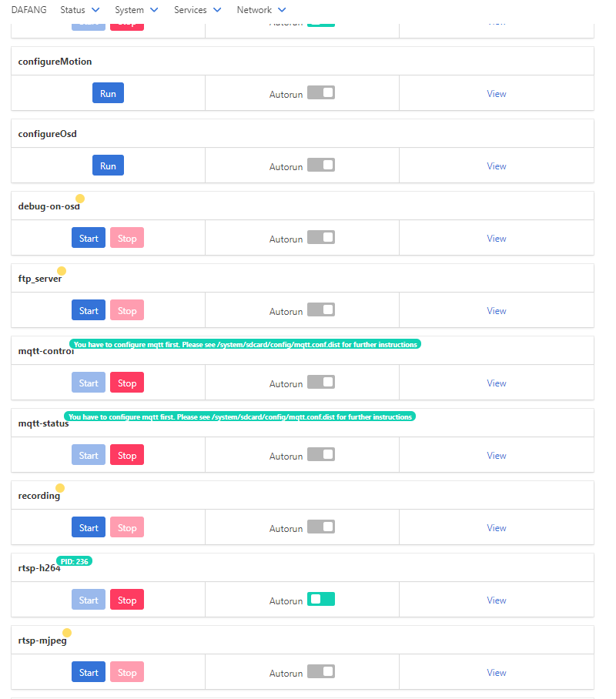The height and width of the screenshot is (699, 616).
Task: Expand the Services dropdown
Action: click(197, 10)
